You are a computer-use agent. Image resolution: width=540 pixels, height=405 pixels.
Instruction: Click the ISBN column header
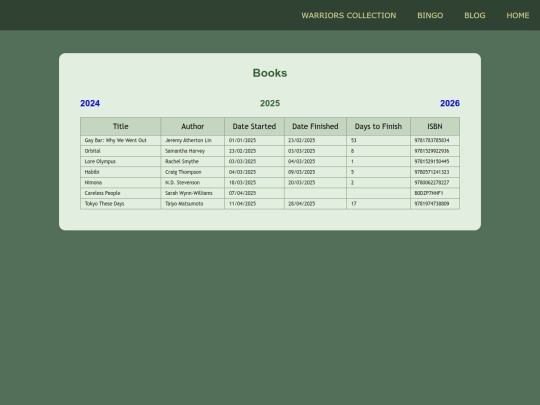click(435, 126)
